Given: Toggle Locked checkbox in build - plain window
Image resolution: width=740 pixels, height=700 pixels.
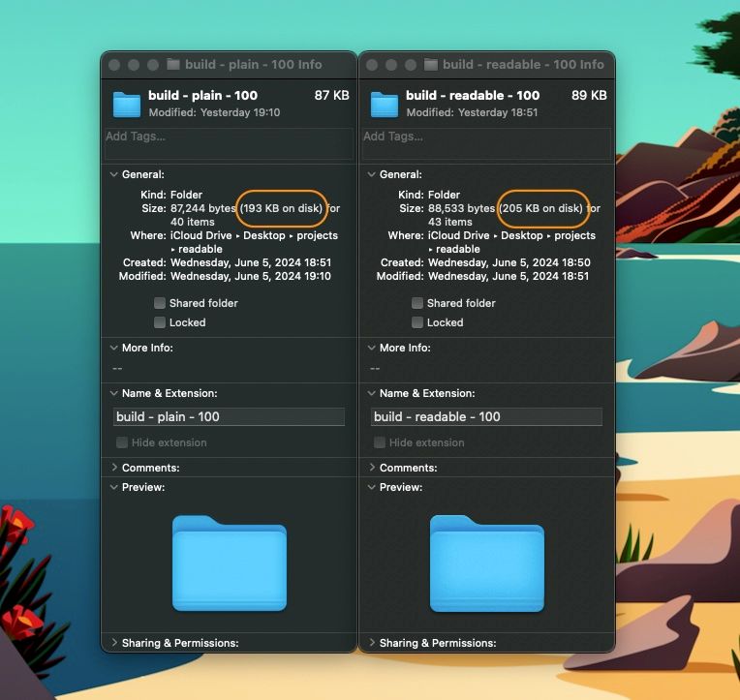Looking at the screenshot, I should tap(160, 322).
